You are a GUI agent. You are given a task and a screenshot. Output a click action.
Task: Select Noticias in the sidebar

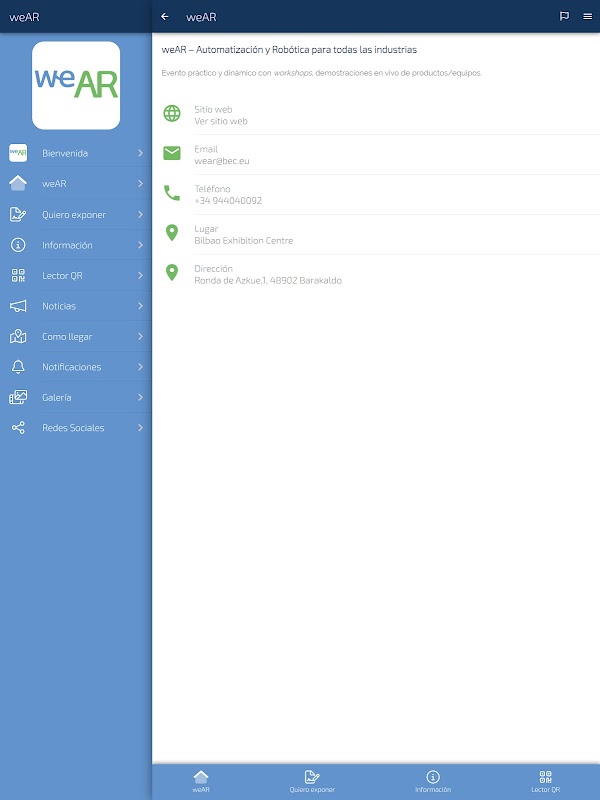pyautogui.click(x=76, y=306)
